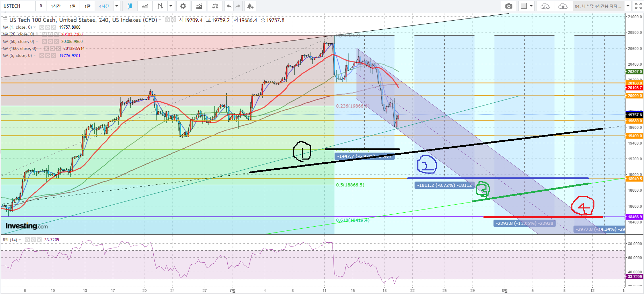Select the 5 minute interval

[41, 6]
